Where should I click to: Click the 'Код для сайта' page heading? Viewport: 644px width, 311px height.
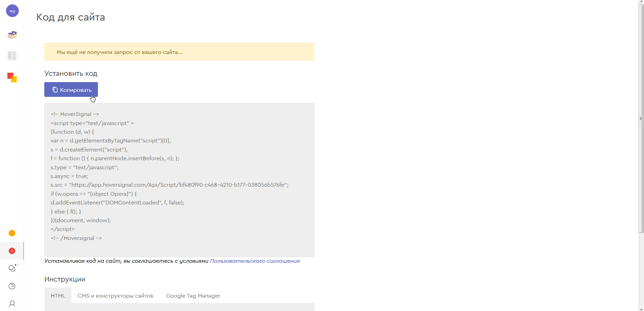71,17
